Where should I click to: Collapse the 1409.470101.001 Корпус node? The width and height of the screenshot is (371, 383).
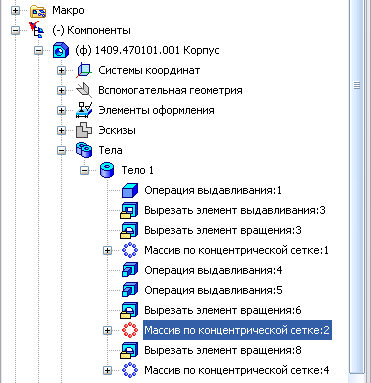pos(39,51)
